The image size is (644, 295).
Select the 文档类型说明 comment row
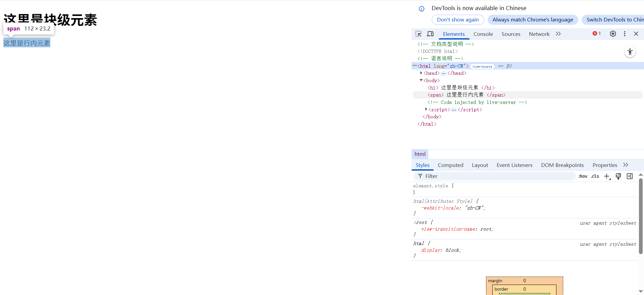click(445, 44)
